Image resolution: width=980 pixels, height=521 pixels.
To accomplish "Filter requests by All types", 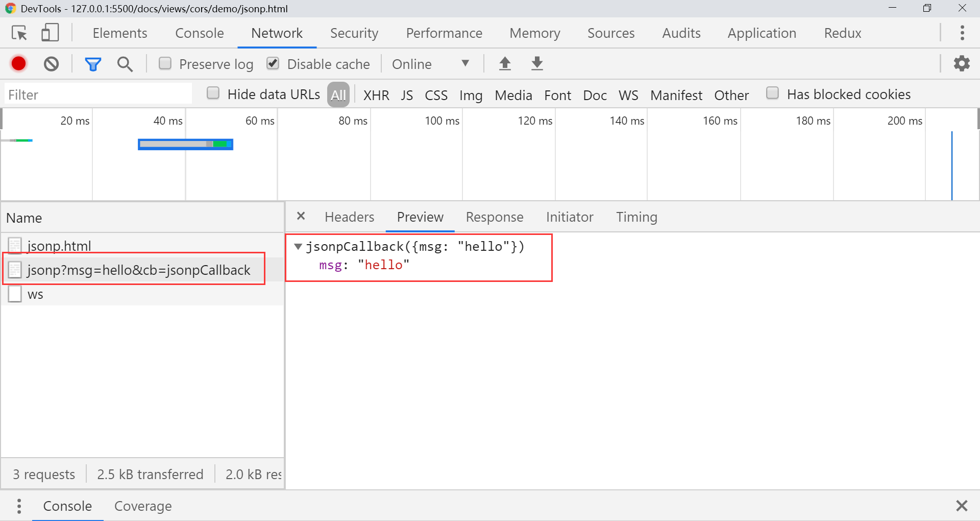I will (x=338, y=95).
